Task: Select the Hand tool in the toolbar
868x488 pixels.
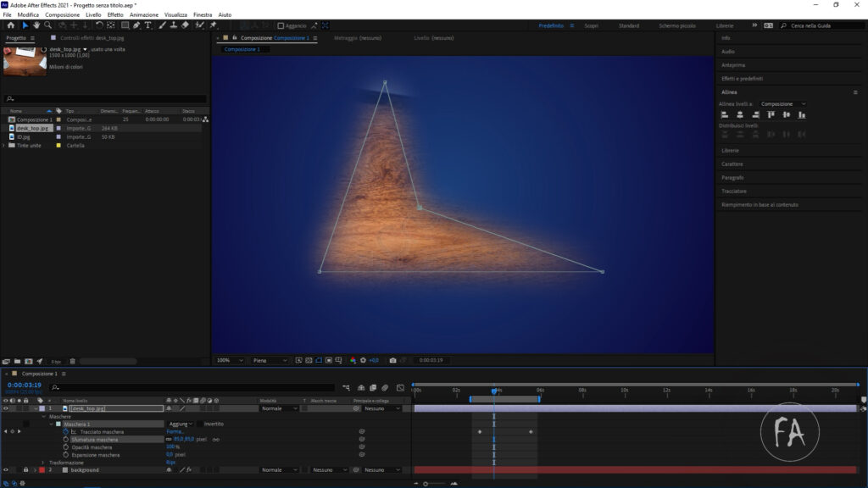Action: (x=36, y=25)
